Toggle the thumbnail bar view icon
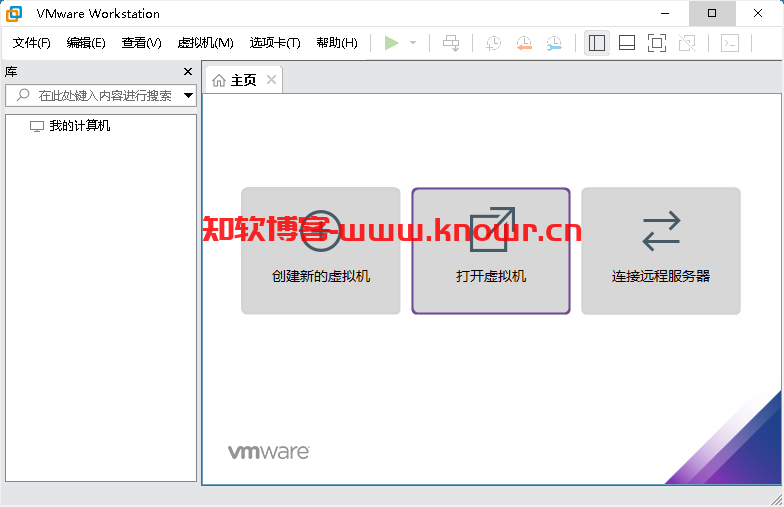 (x=626, y=43)
